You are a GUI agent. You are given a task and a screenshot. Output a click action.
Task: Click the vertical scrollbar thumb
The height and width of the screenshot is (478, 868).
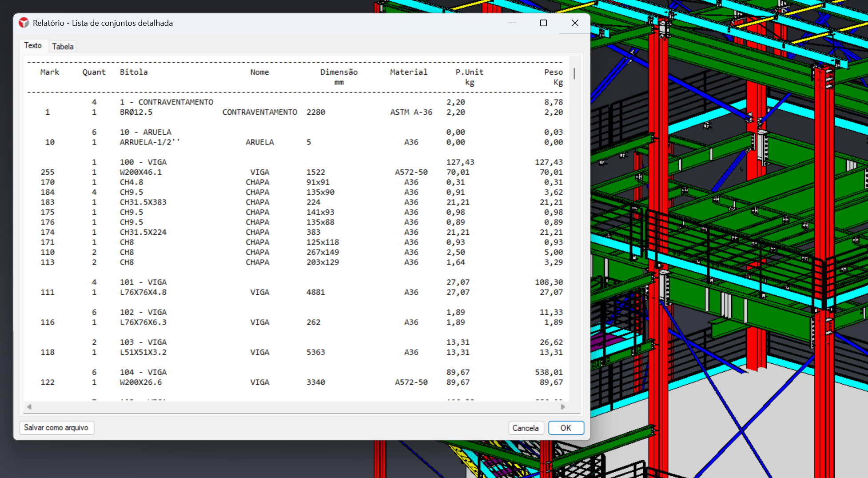tap(574, 74)
